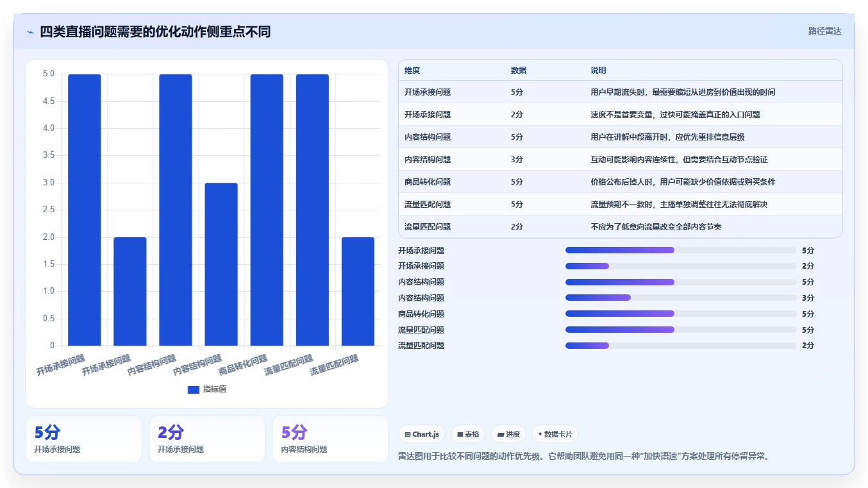Click the 2分 progress bar for 开场承接问题
868x488 pixels.
click(x=681, y=266)
